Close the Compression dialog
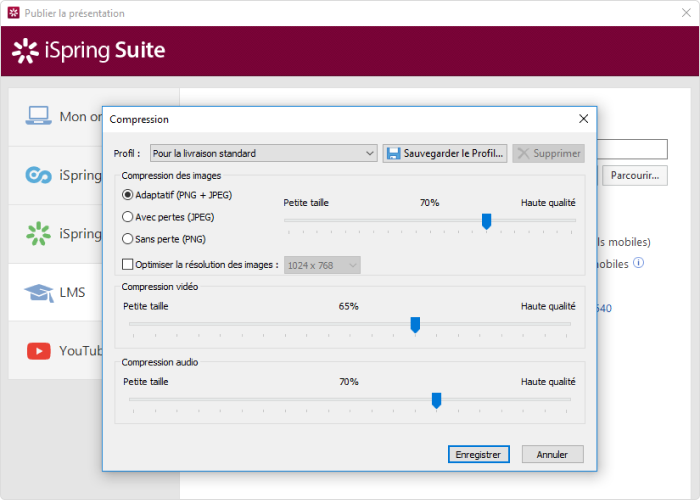 (x=583, y=119)
